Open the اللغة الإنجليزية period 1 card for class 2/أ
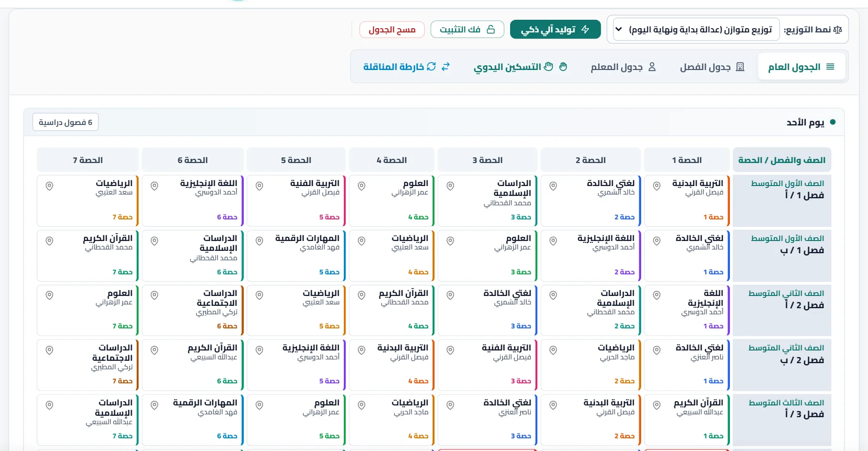This screenshot has height=451, width=868. 687,310
